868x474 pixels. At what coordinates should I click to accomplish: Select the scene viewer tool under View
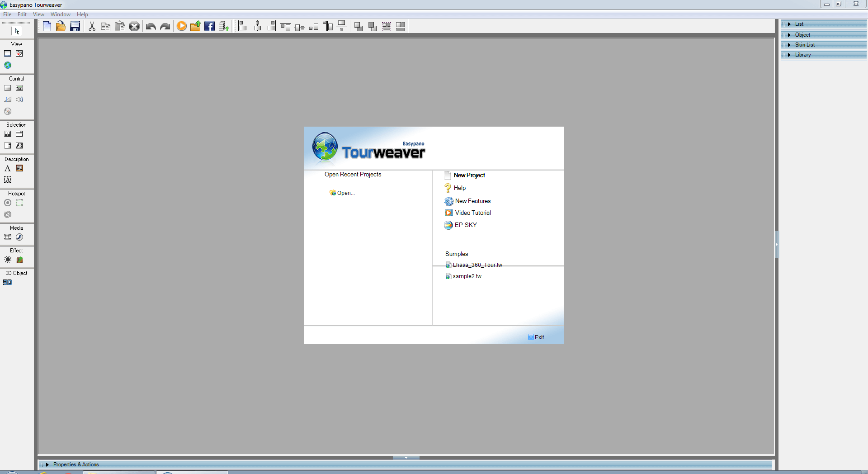coord(8,53)
